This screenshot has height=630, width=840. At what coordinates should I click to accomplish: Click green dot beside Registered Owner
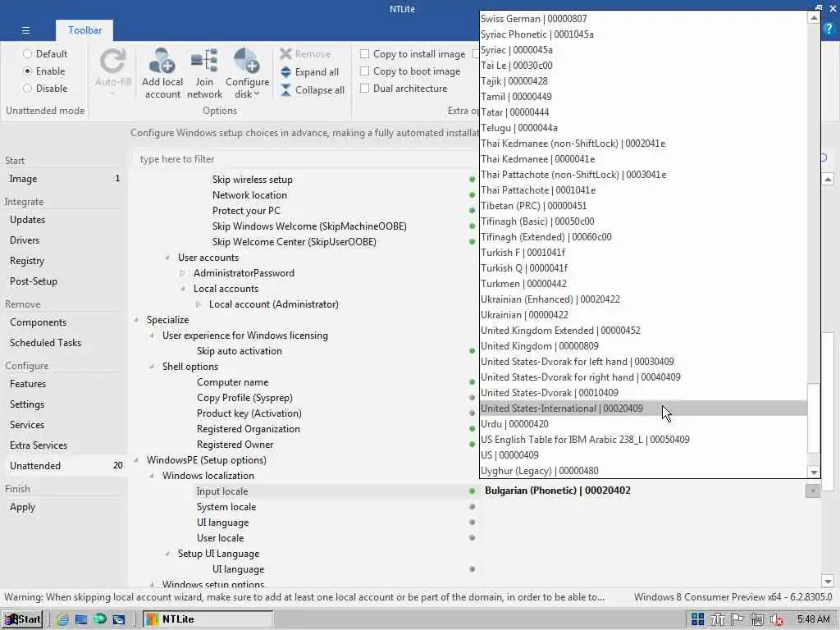click(472, 445)
